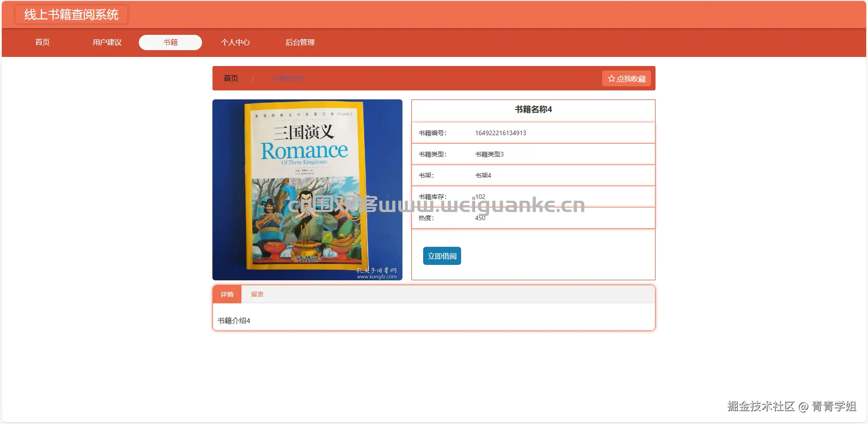Screen dimensions: 868x424
Task: Open 后台管理 from the navigation bar
Action: pos(300,42)
